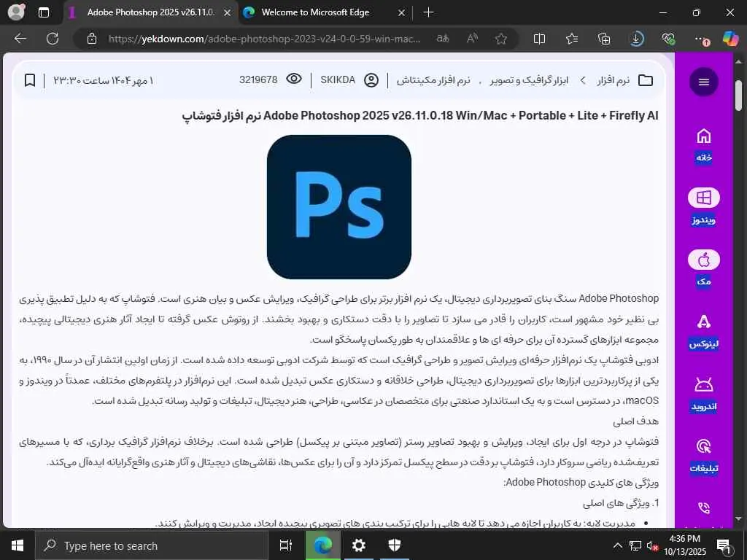Screen dimensions: 747x560
Task: Open the مک Mac category
Action: click(704, 269)
